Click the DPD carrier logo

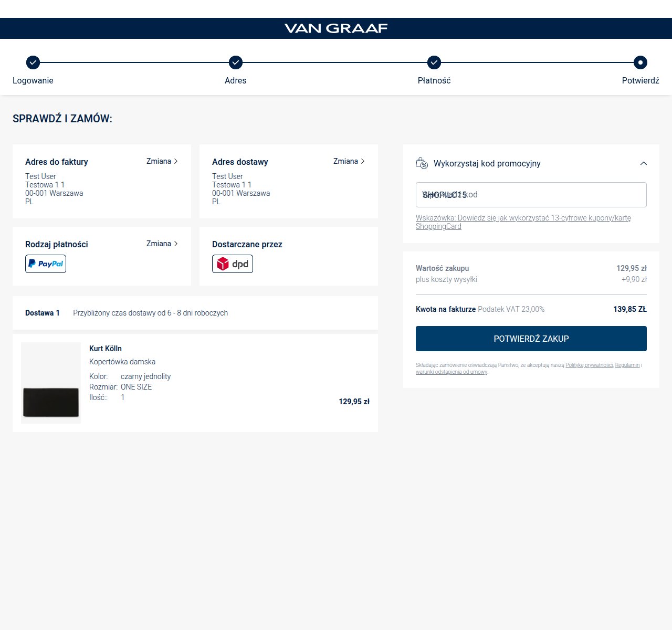point(233,264)
